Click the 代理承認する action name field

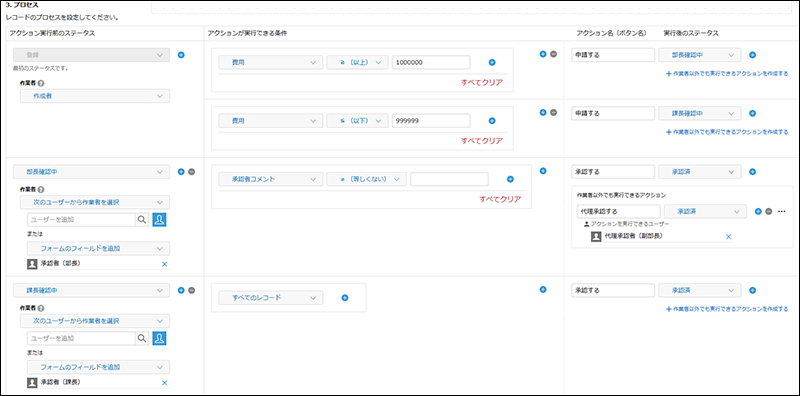(x=619, y=211)
